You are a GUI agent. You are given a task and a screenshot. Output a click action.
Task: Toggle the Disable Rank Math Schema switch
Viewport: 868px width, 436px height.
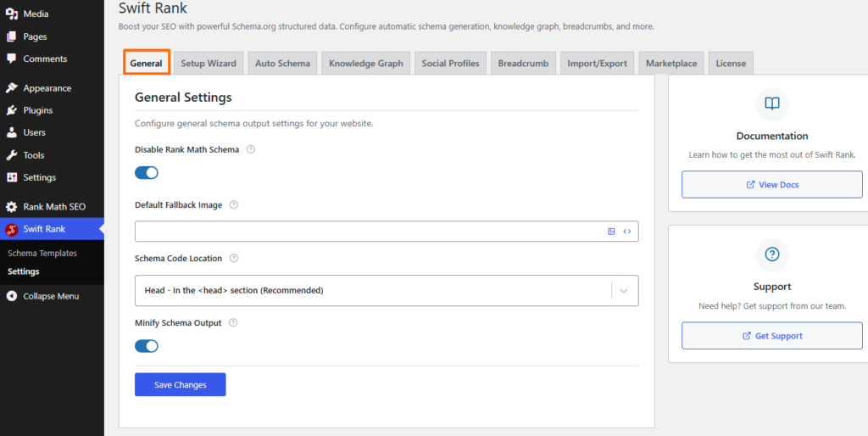point(147,173)
